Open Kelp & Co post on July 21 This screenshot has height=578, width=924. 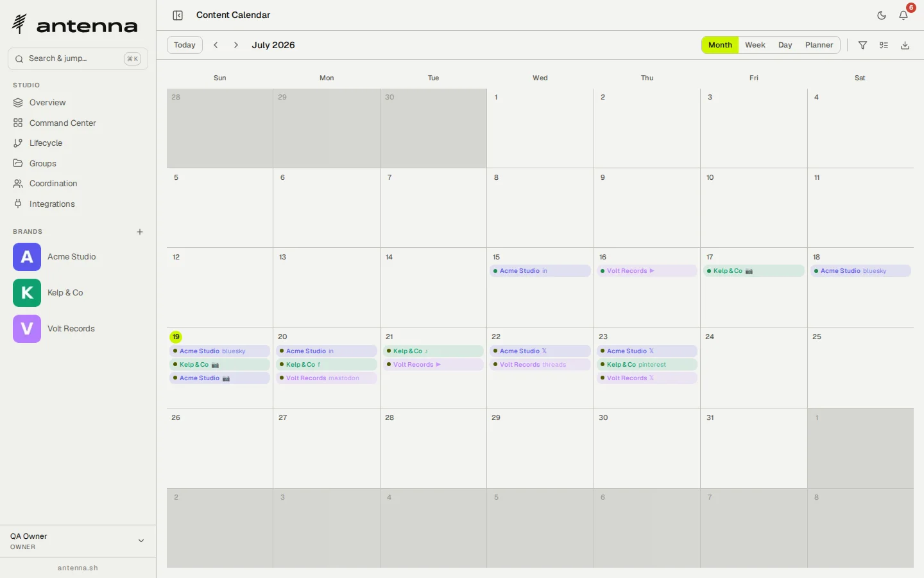tap(433, 351)
